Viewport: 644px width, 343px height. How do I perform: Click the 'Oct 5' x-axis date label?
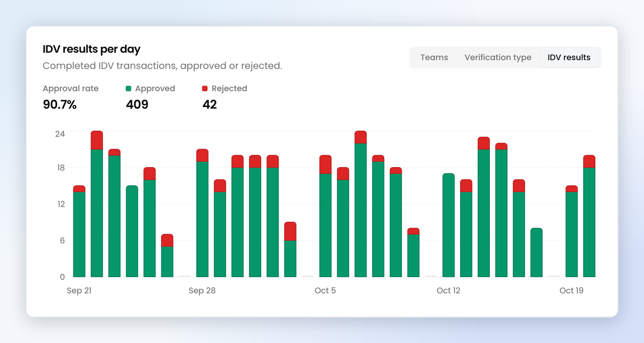325,290
